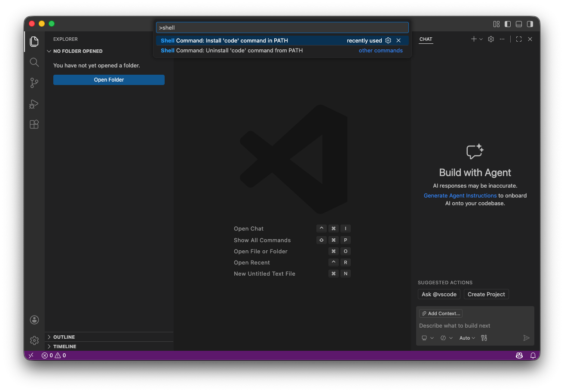Open Customize Layout in title bar
Viewport: 564px width, 392px height.
(497, 24)
